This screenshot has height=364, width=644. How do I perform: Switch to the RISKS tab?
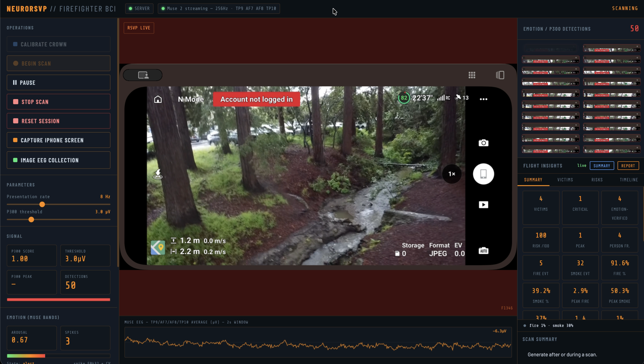[x=597, y=180]
